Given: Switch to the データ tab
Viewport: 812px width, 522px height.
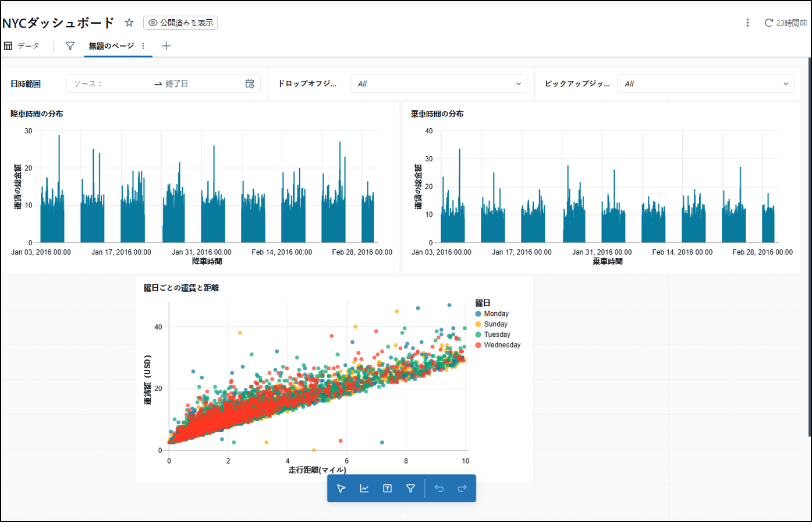Looking at the screenshot, I should (22, 45).
